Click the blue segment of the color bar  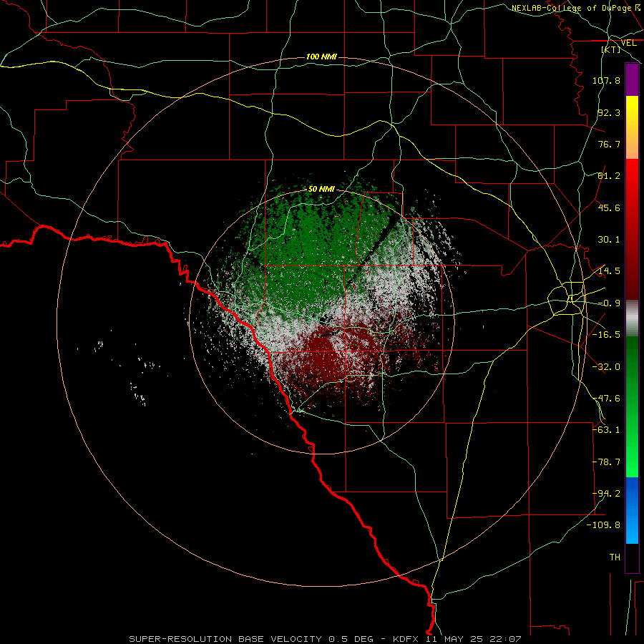[632, 510]
